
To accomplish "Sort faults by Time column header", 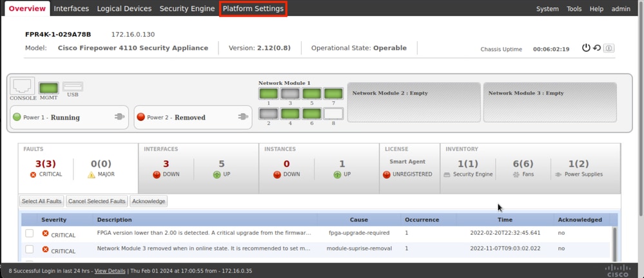I will (x=505, y=220).
